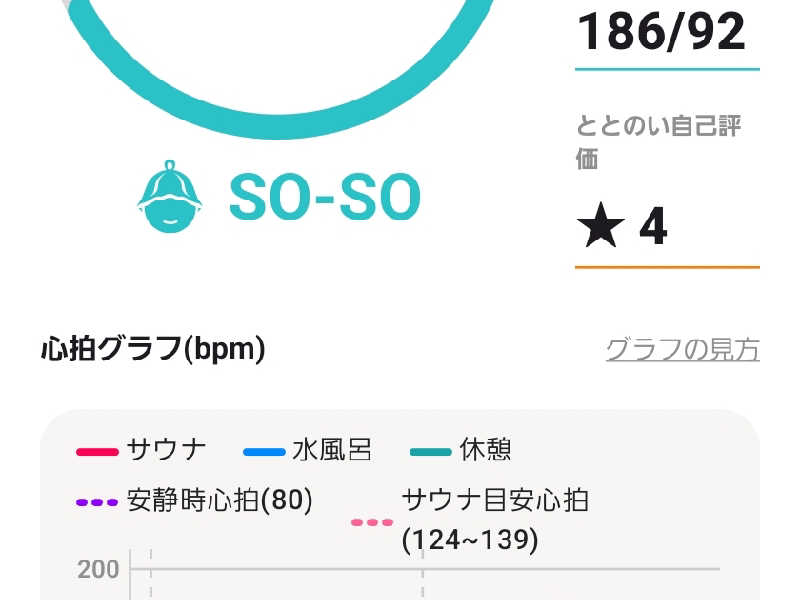
Task: Click the 200 axis label on chart
Action: coord(98,569)
